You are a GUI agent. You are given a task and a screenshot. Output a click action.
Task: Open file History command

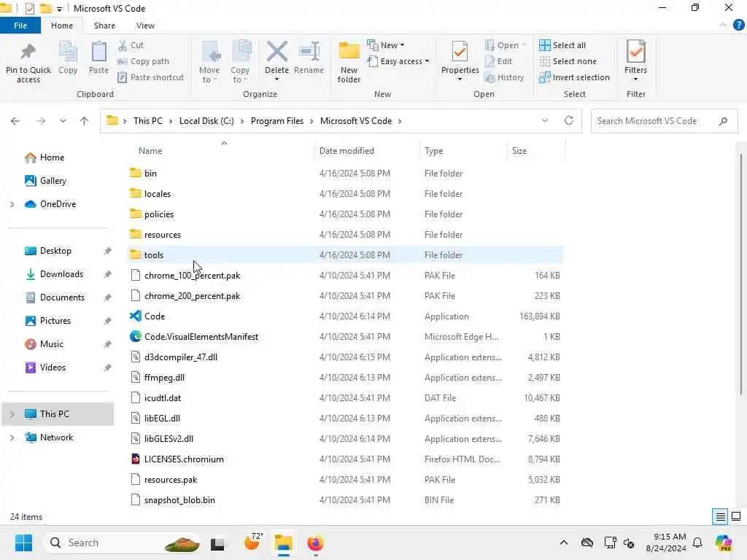[505, 77]
